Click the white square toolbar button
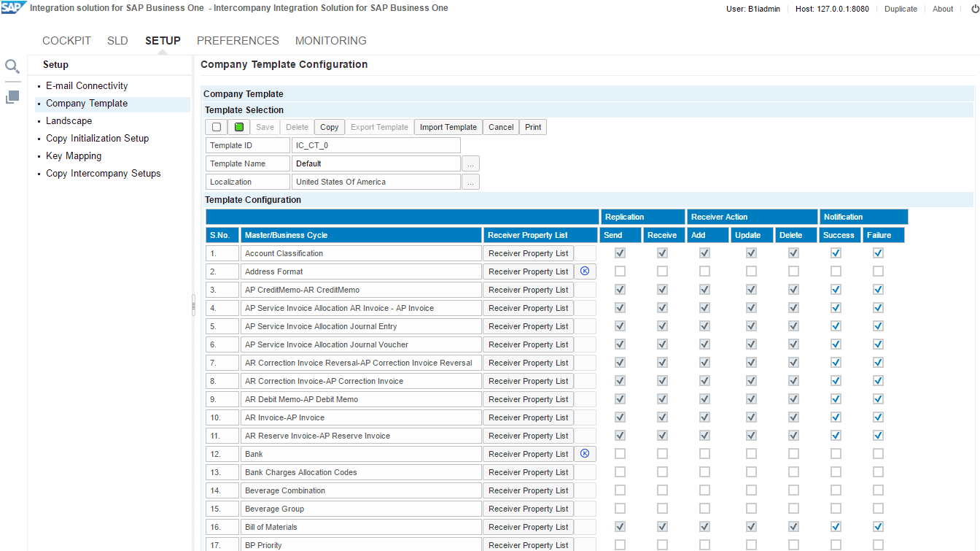Screen dimensions: 980x551 pyautogui.click(x=217, y=127)
